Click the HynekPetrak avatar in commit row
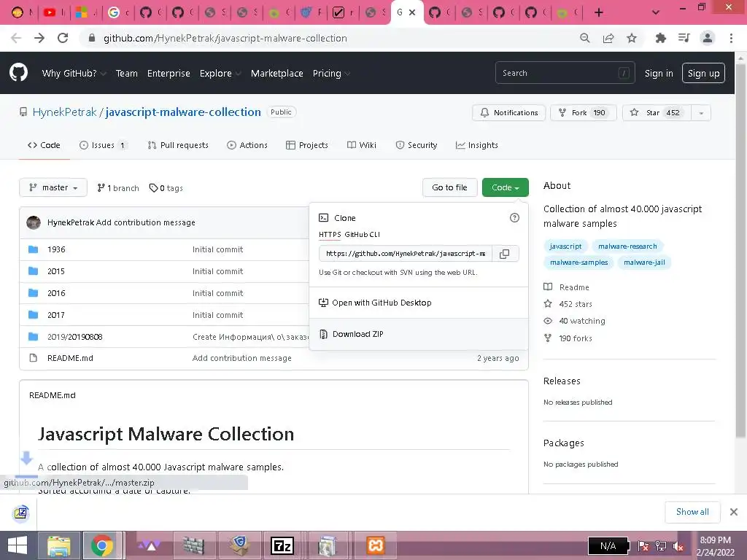 pyautogui.click(x=34, y=222)
